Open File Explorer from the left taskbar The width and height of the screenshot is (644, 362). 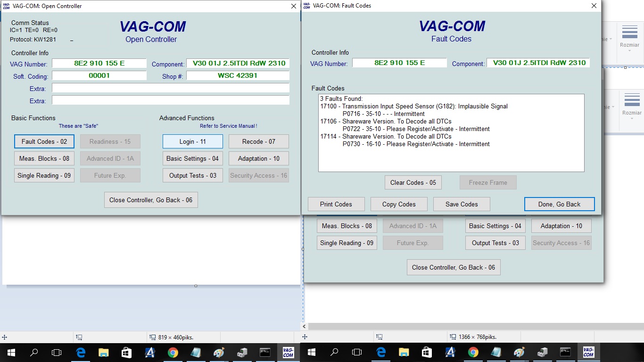103,352
